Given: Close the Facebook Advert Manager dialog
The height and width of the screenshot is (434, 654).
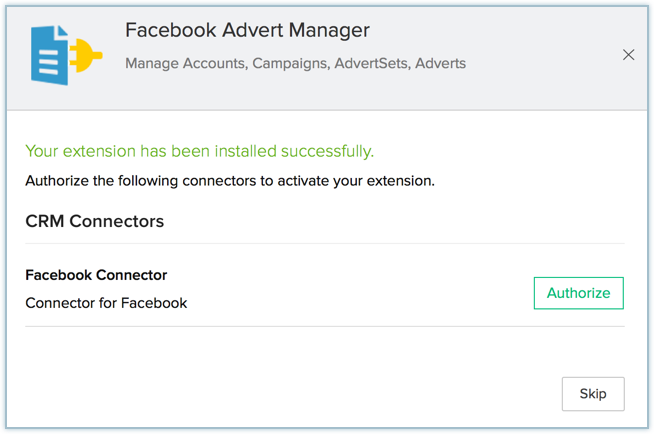Looking at the screenshot, I should point(628,55).
